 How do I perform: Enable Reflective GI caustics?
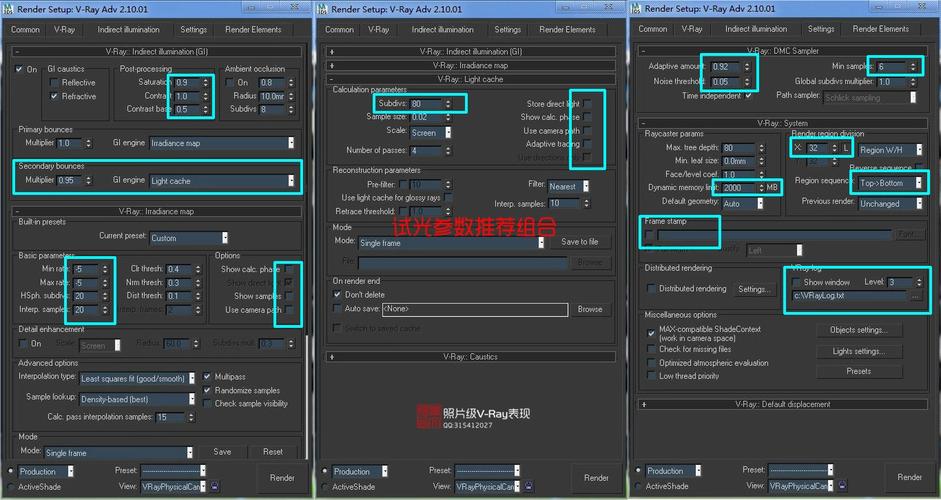click(55, 82)
